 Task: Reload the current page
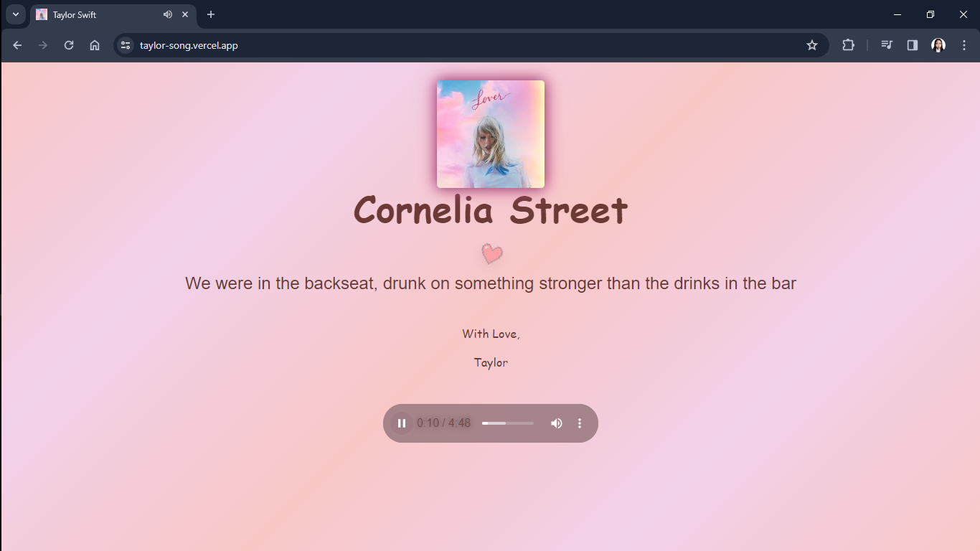(69, 45)
